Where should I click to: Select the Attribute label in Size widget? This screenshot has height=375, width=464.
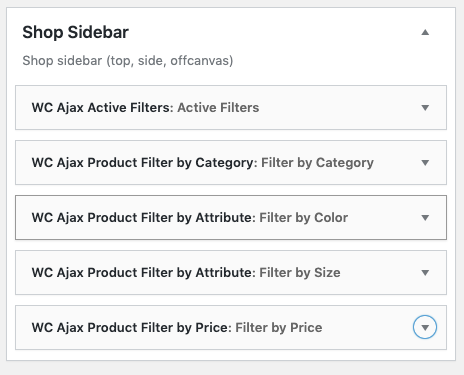click(x=223, y=273)
